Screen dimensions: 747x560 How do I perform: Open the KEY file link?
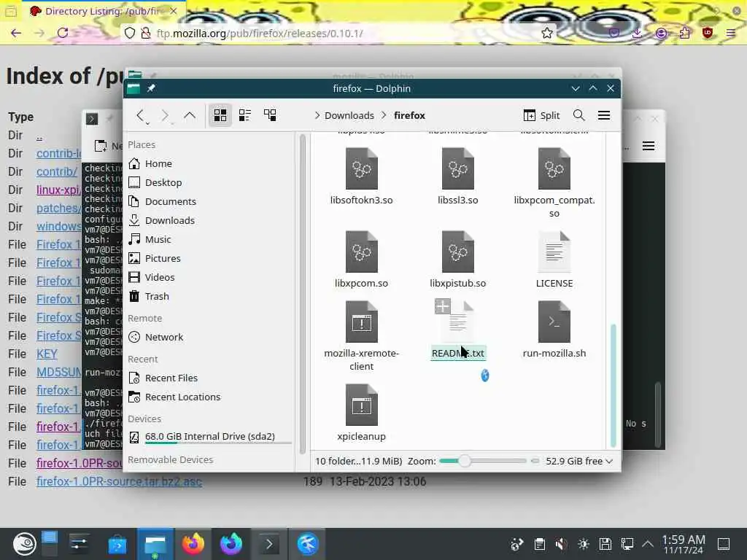point(47,354)
